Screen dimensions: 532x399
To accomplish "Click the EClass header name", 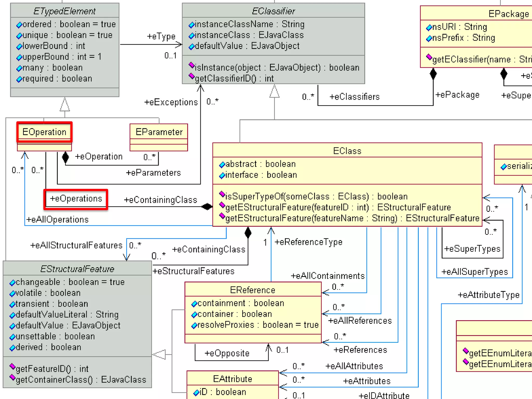I will tap(347, 151).
